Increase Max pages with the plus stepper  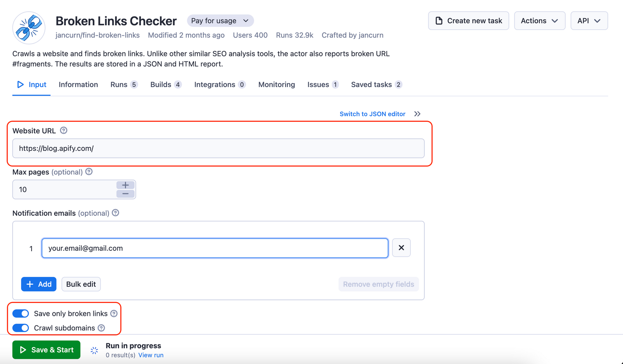(x=125, y=185)
